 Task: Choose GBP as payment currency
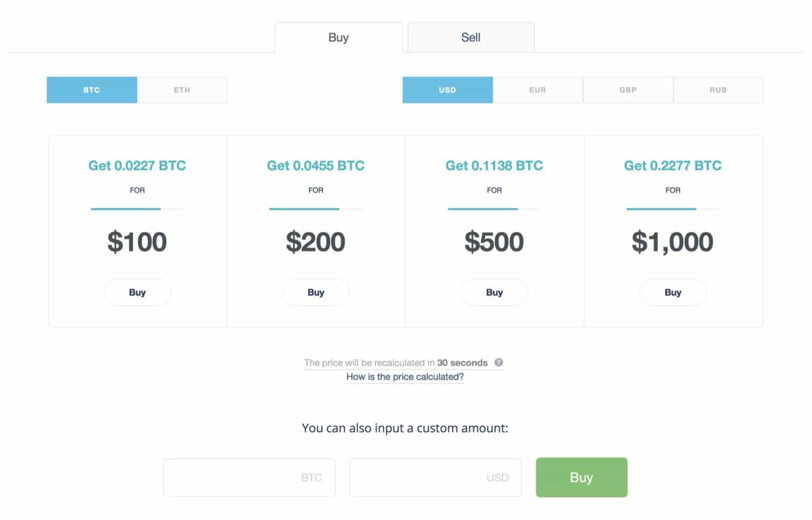click(628, 90)
